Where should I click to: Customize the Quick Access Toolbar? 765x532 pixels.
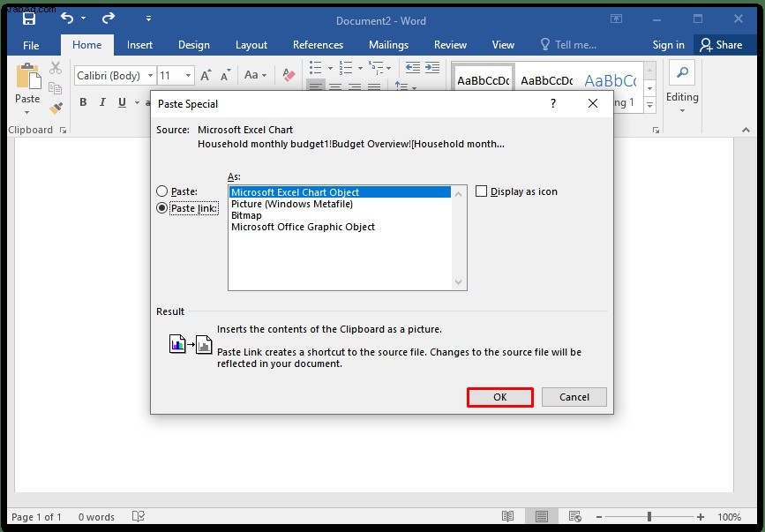coord(148,19)
